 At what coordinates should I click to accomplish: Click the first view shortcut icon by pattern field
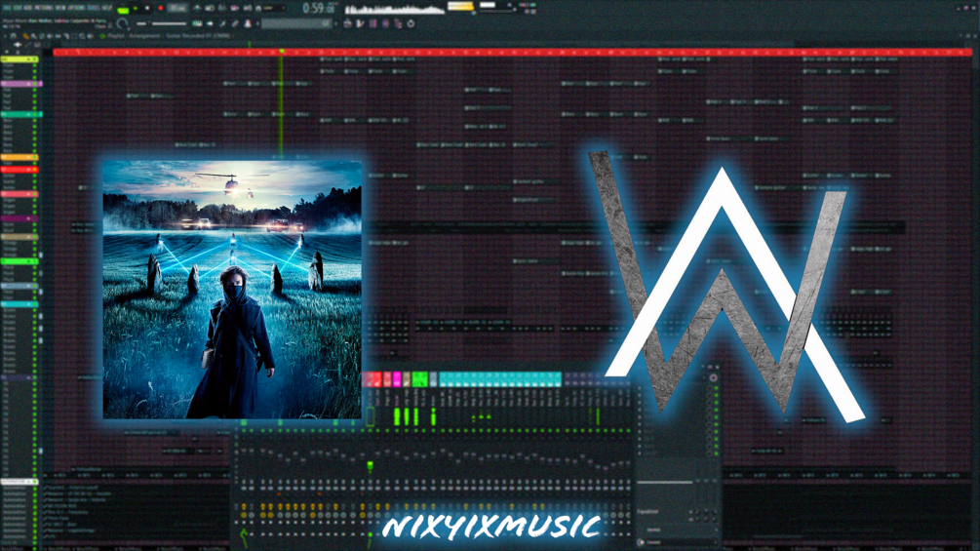pyautogui.click(x=347, y=23)
